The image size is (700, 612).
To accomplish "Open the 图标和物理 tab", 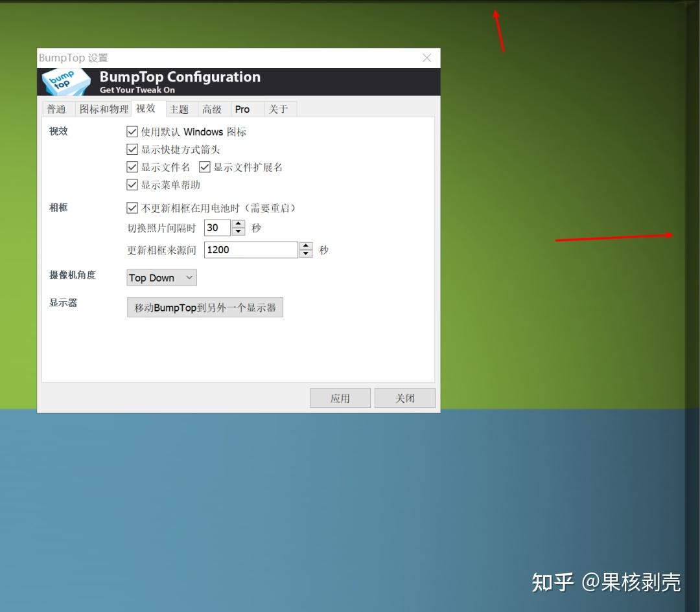I will pyautogui.click(x=103, y=108).
